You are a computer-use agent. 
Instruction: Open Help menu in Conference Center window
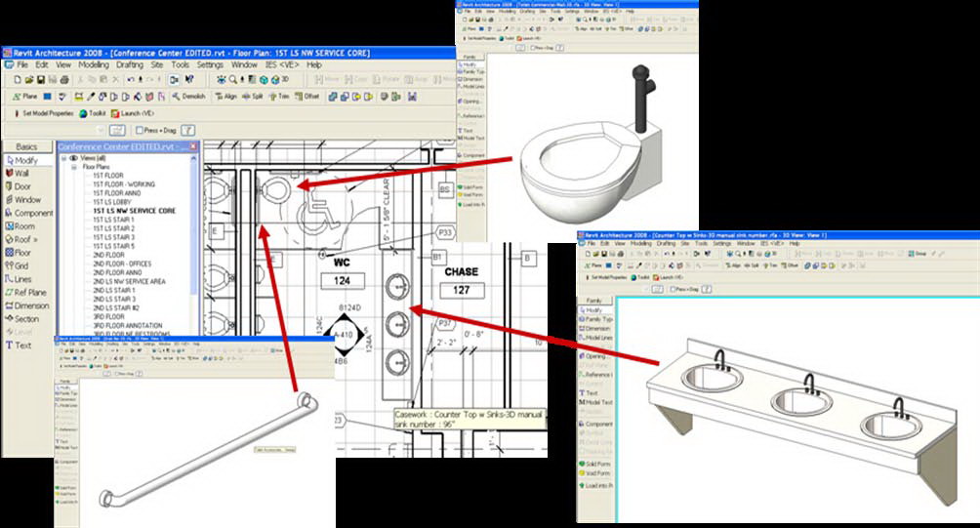pyautogui.click(x=314, y=65)
